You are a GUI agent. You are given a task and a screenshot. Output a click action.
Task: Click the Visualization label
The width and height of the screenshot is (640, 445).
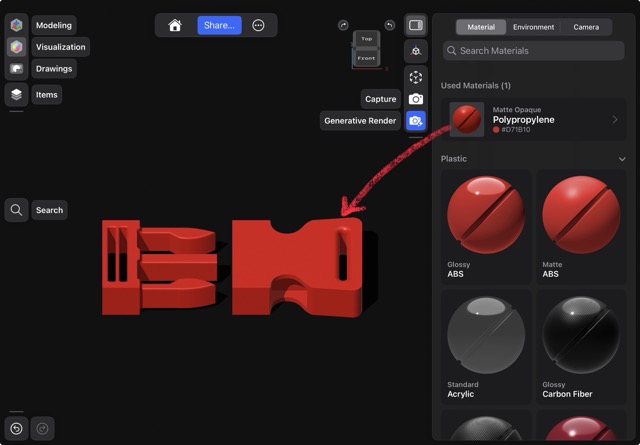point(60,47)
